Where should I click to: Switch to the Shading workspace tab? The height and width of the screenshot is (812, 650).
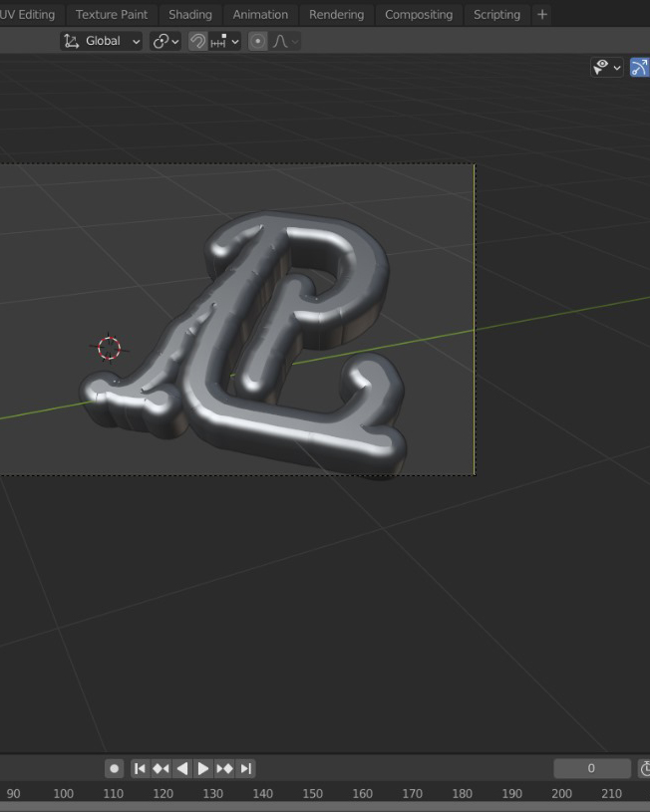189,14
